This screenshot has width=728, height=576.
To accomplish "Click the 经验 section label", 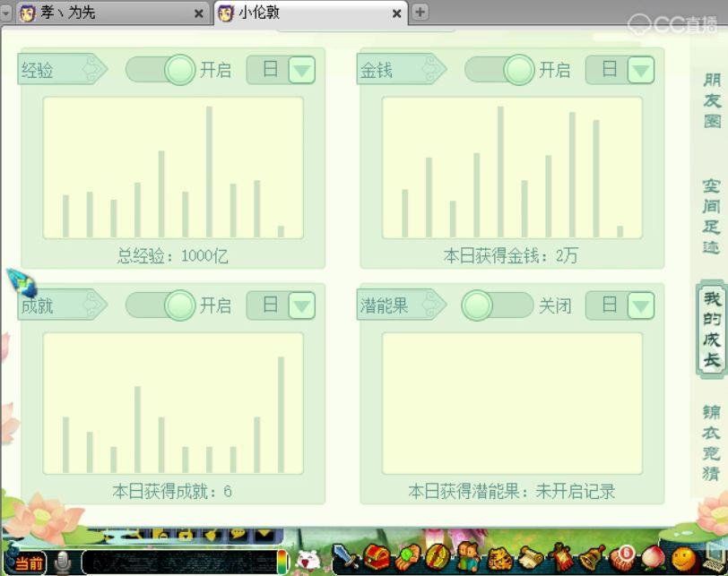I will (x=62, y=70).
